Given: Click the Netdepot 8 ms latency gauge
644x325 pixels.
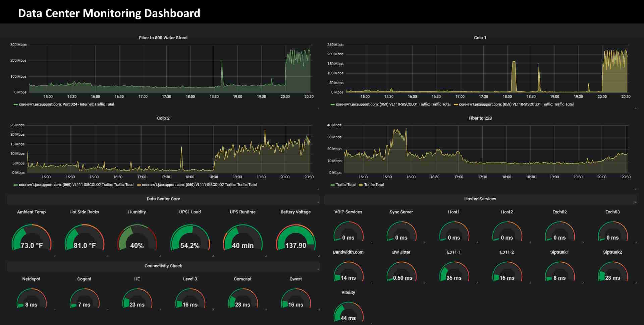Looking at the screenshot, I should pos(32,299).
